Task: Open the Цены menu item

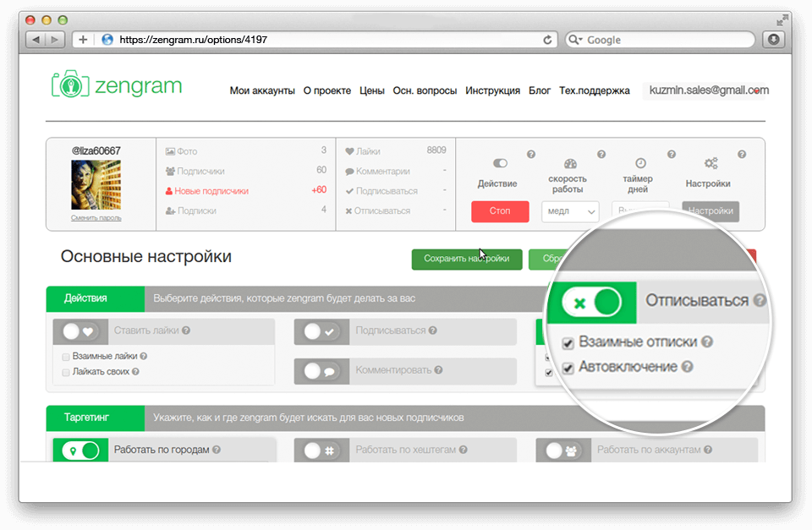Action: [x=371, y=90]
